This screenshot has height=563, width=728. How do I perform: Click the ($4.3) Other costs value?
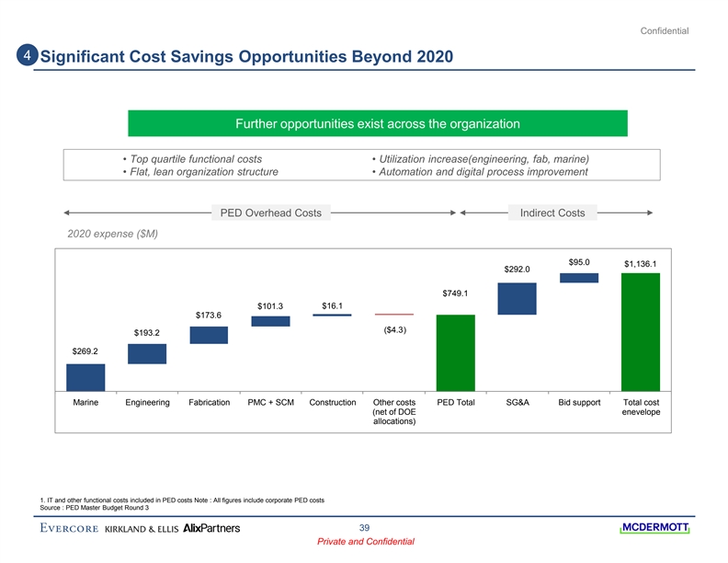click(x=393, y=330)
